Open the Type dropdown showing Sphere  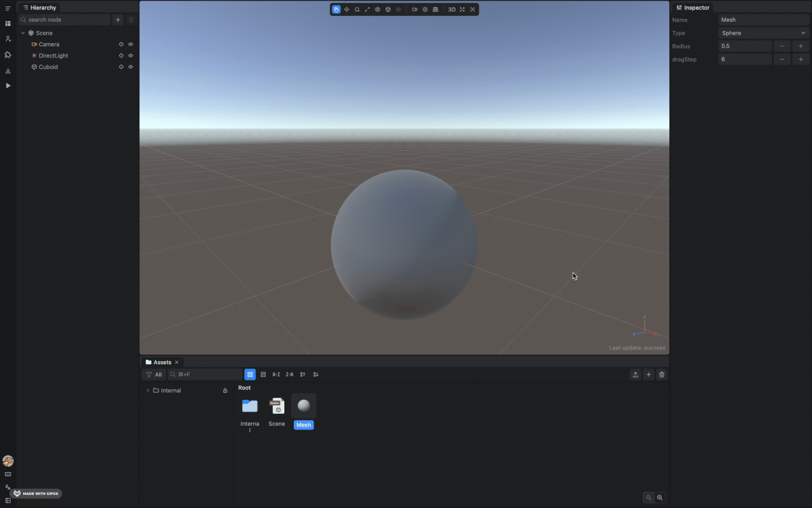point(763,33)
